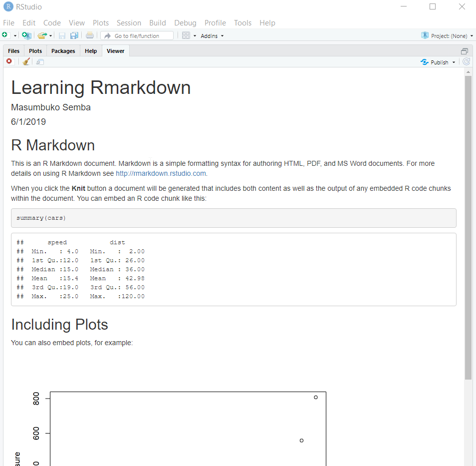Open the Profile menu
The height and width of the screenshot is (466, 476).
[x=215, y=23]
